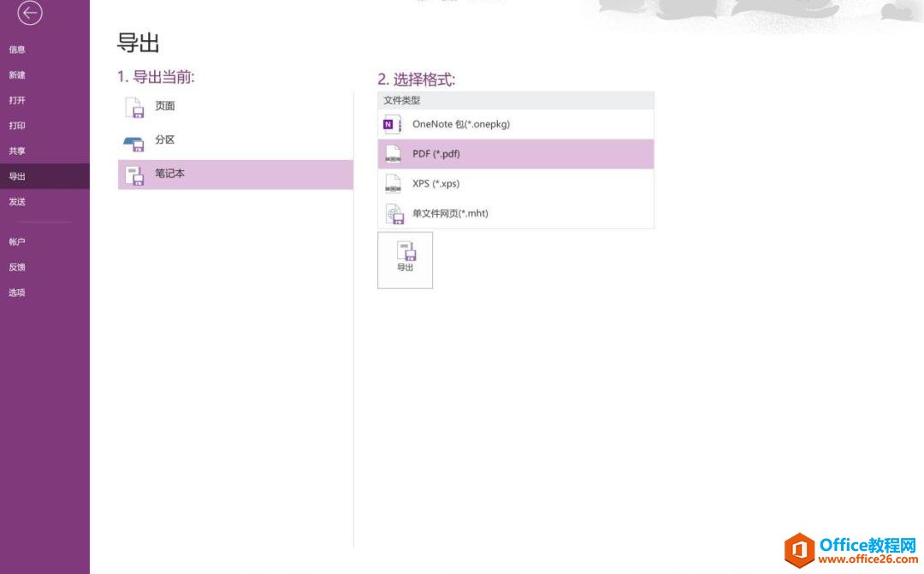Click the 单文件网页 (*.mht) format icon
Image resolution: width=924 pixels, height=574 pixels.
394,213
